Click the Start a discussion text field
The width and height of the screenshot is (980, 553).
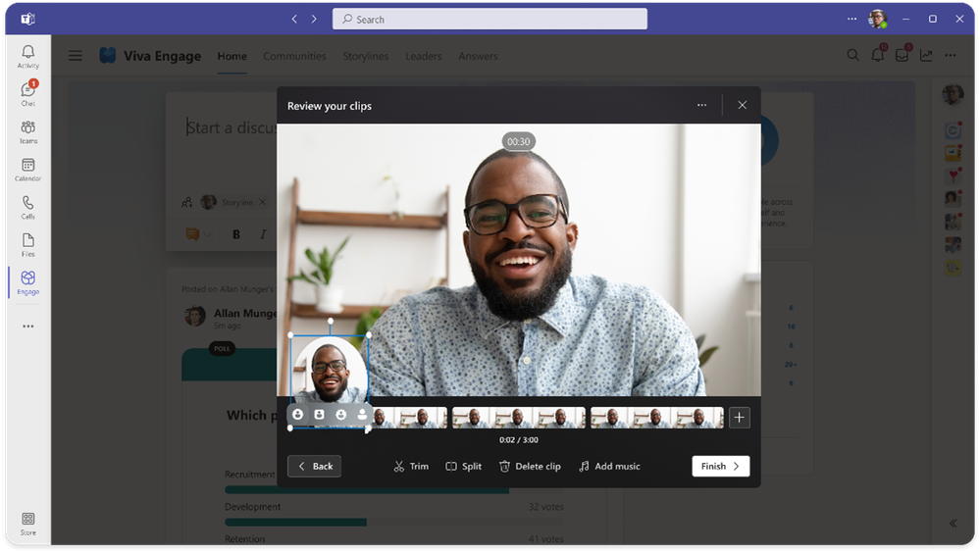pos(232,127)
